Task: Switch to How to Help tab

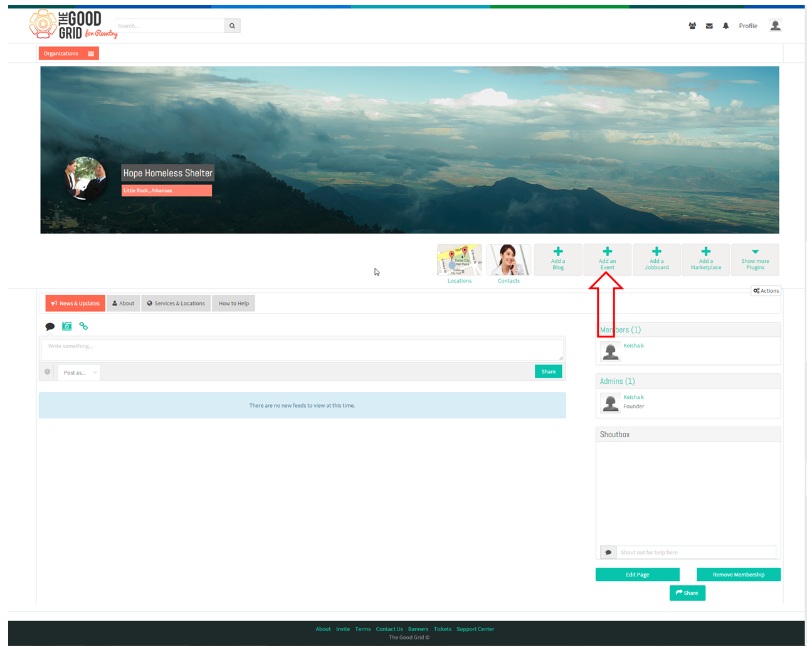Action: (234, 304)
